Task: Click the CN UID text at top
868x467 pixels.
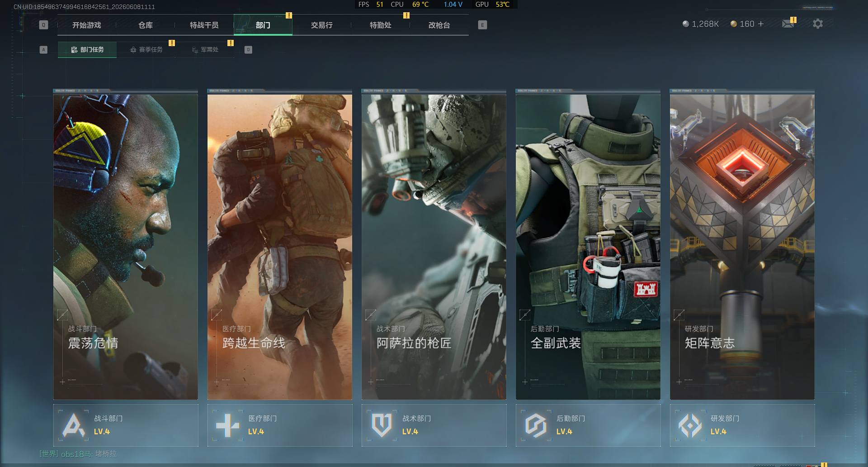Action: pos(84,7)
